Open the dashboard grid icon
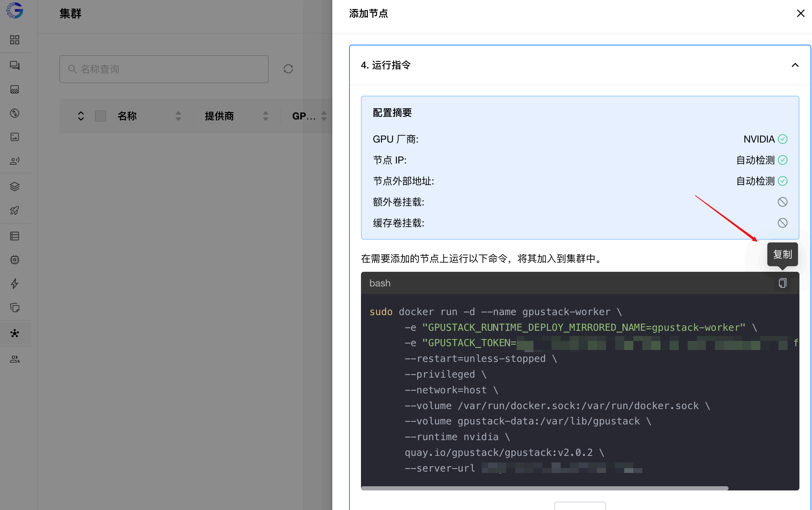Image resolution: width=812 pixels, height=510 pixels. click(15, 40)
